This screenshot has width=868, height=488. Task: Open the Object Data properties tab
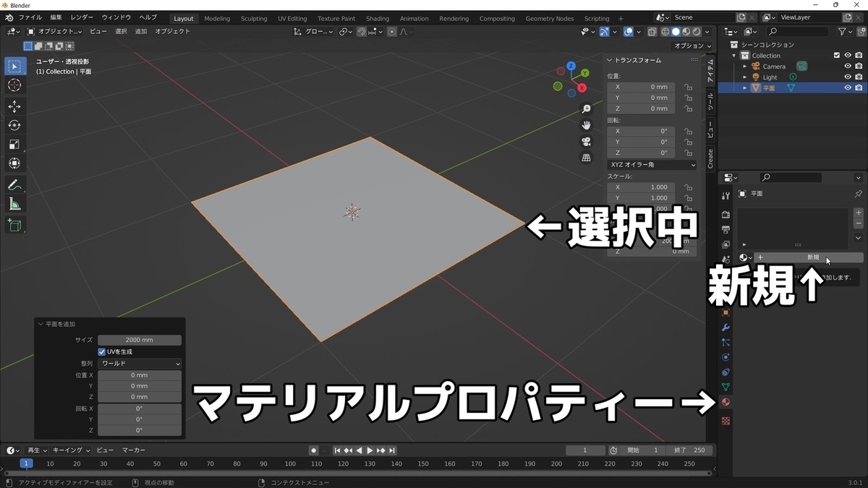pos(726,387)
